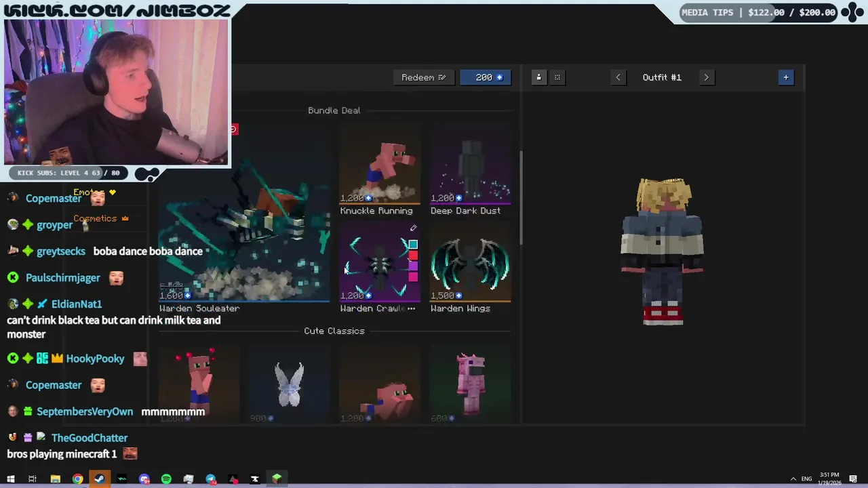868x488 pixels.
Task: Open the Warden Crawler name ellipsis
Action: pyautogui.click(x=411, y=308)
